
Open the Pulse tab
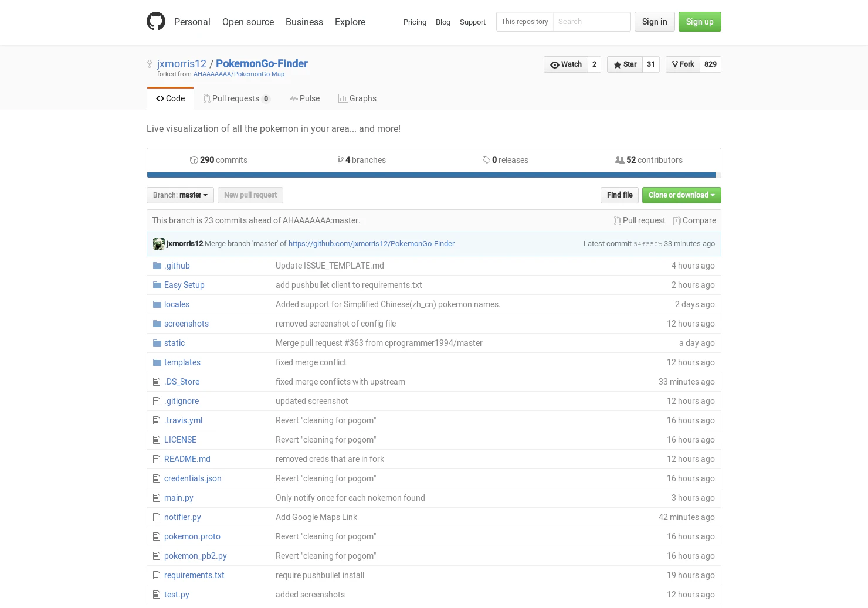tap(304, 98)
